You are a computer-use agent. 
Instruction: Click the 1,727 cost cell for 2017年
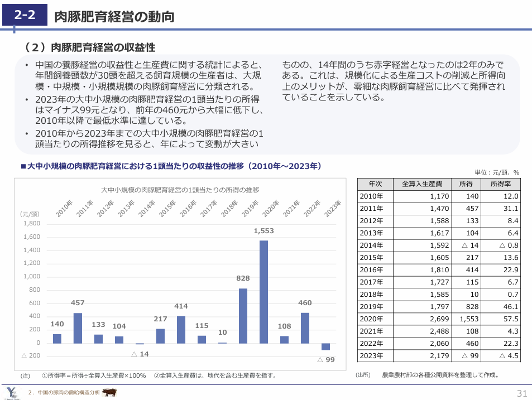point(422,282)
